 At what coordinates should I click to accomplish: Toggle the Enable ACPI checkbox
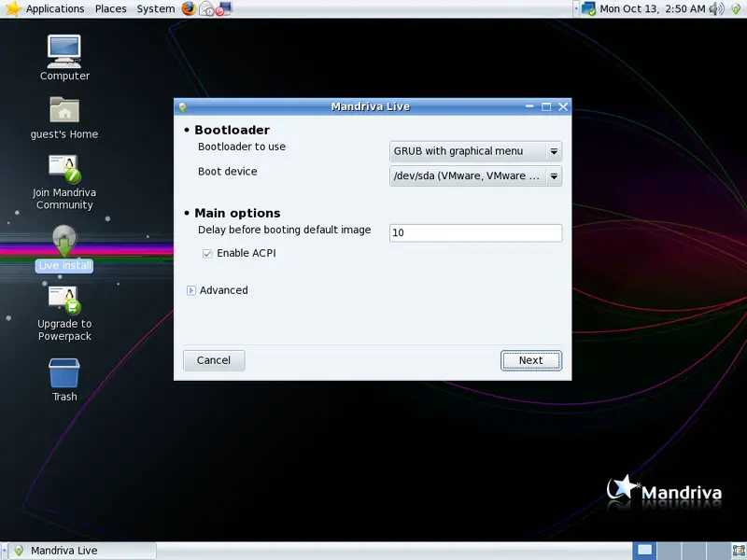pyautogui.click(x=207, y=253)
